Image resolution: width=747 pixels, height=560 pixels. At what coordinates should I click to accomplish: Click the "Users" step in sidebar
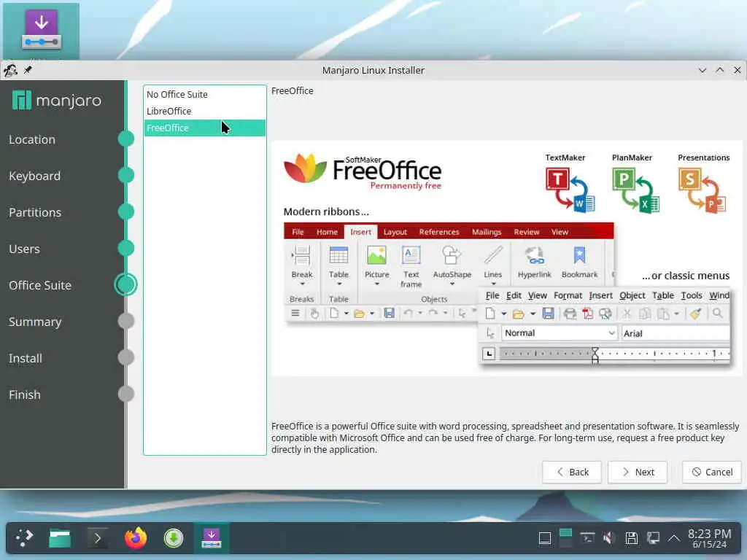click(24, 249)
